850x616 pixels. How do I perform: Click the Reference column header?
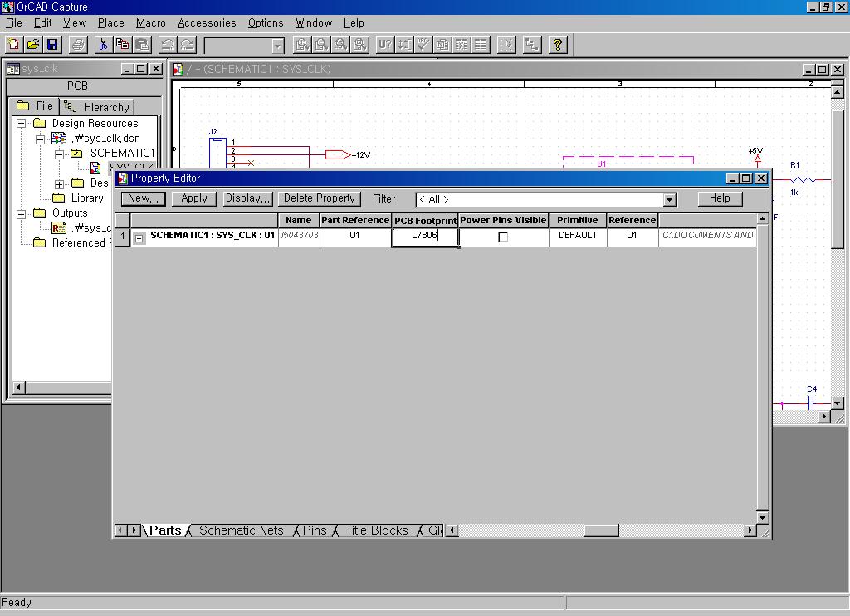tap(632, 220)
